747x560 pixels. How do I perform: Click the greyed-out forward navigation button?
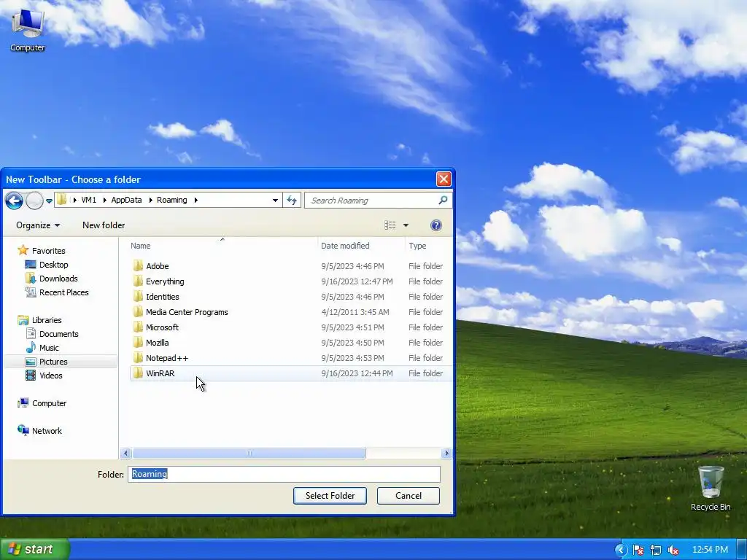(x=34, y=201)
